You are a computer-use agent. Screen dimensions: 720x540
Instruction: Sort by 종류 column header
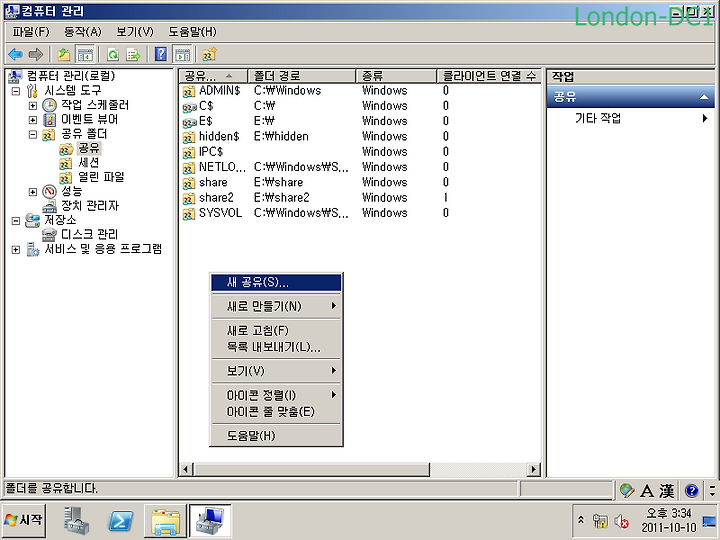[x=396, y=76]
